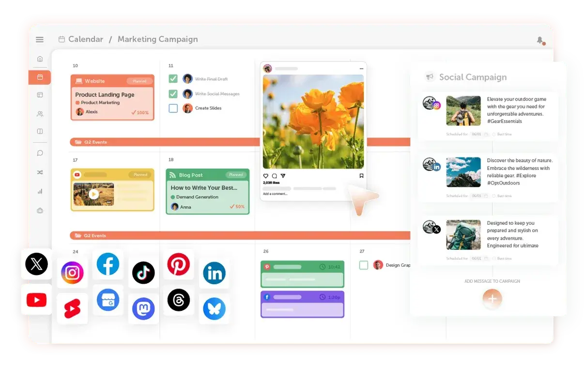
Task: Click the TikTok icon tile
Action: pyautogui.click(x=143, y=273)
